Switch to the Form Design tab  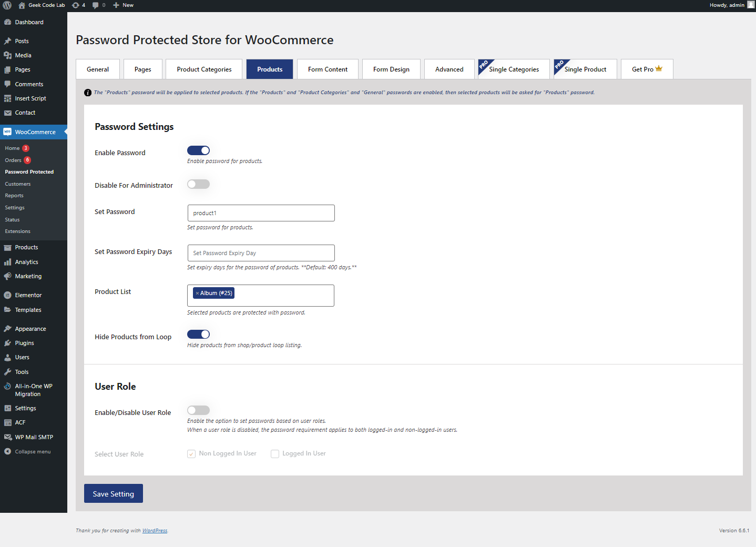[391, 69]
